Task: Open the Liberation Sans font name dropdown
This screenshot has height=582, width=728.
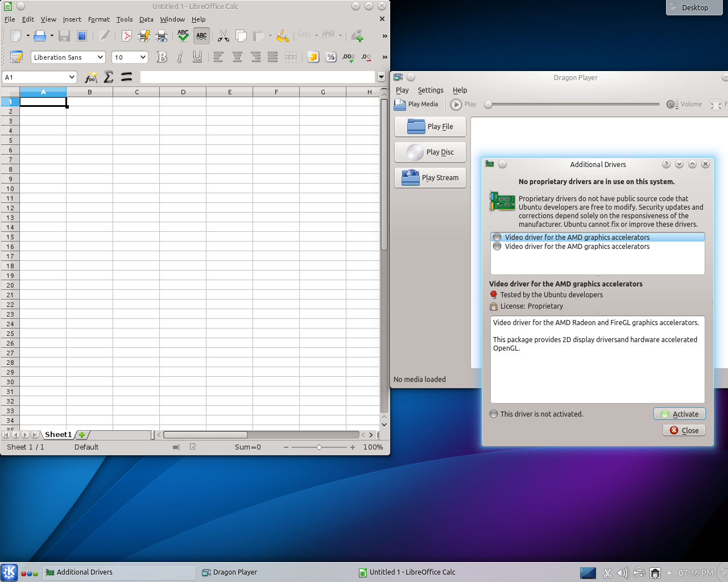Action: click(101, 57)
